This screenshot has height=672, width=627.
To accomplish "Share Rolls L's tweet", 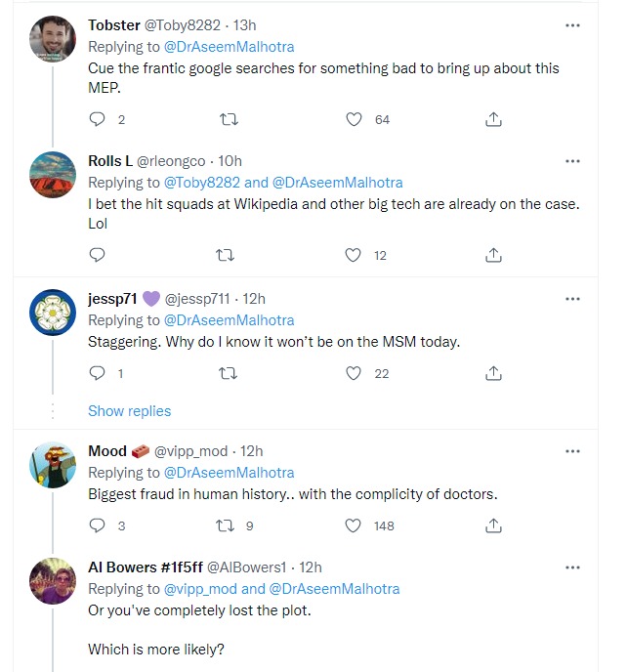I will (x=493, y=255).
